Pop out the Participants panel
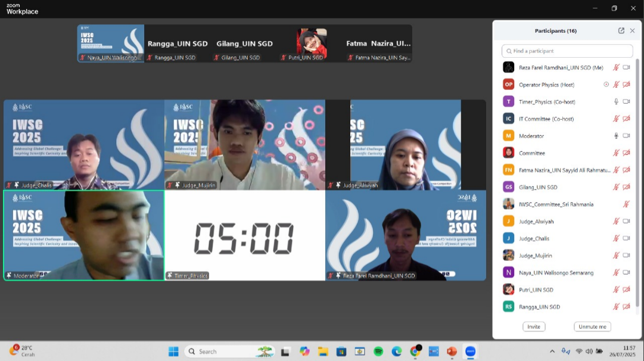Viewport: 644px width, 361px height. [x=621, y=31]
